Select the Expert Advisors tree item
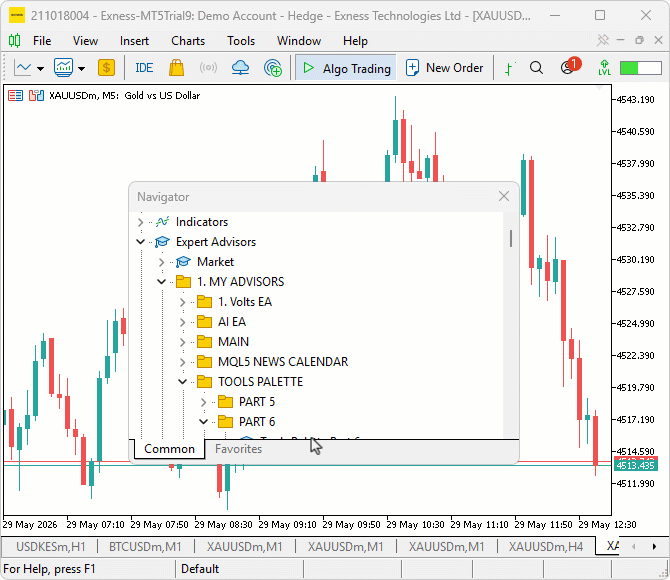The width and height of the screenshot is (670, 580). point(216,242)
